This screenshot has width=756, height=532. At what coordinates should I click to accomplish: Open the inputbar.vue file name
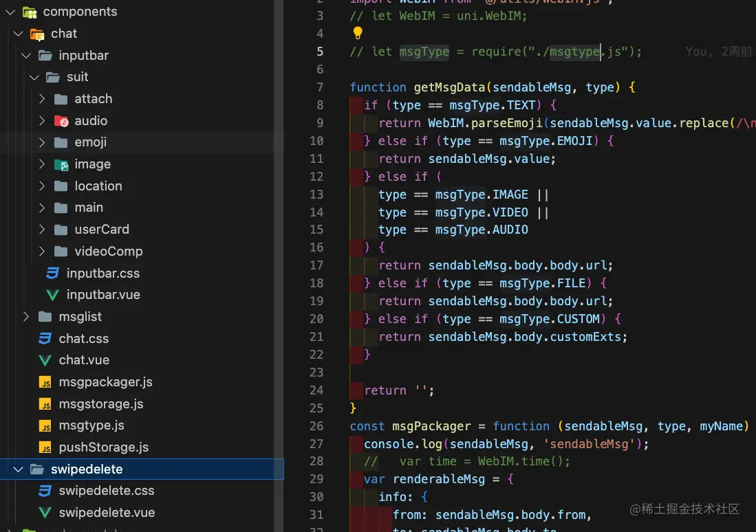coord(103,295)
